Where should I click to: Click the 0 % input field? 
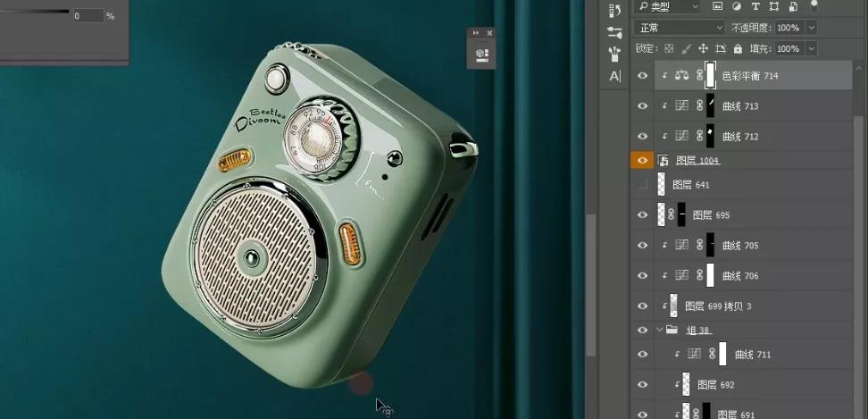(88, 16)
